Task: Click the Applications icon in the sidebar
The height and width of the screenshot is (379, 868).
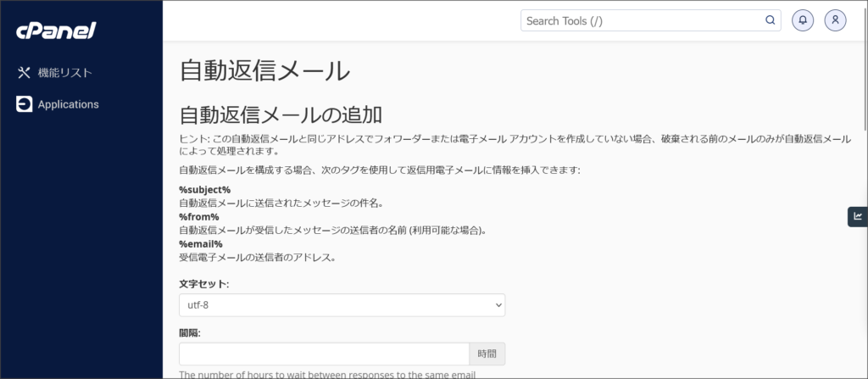Action: click(x=24, y=104)
